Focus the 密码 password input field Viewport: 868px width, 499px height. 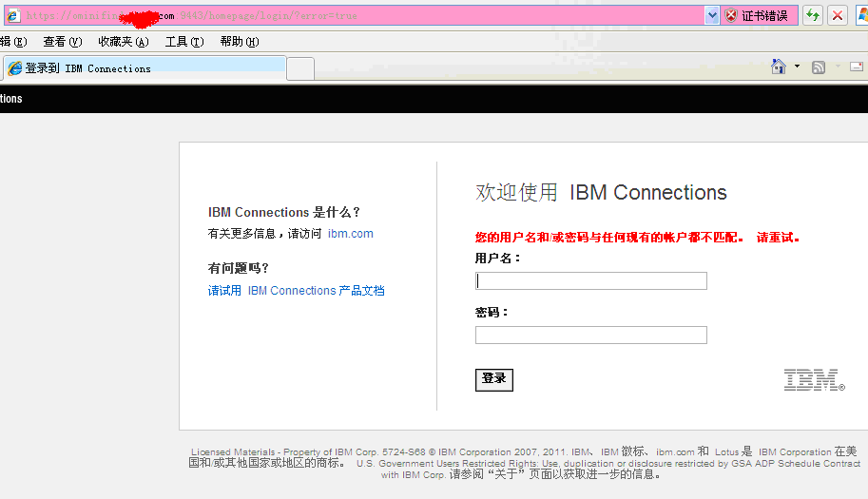[590, 335]
